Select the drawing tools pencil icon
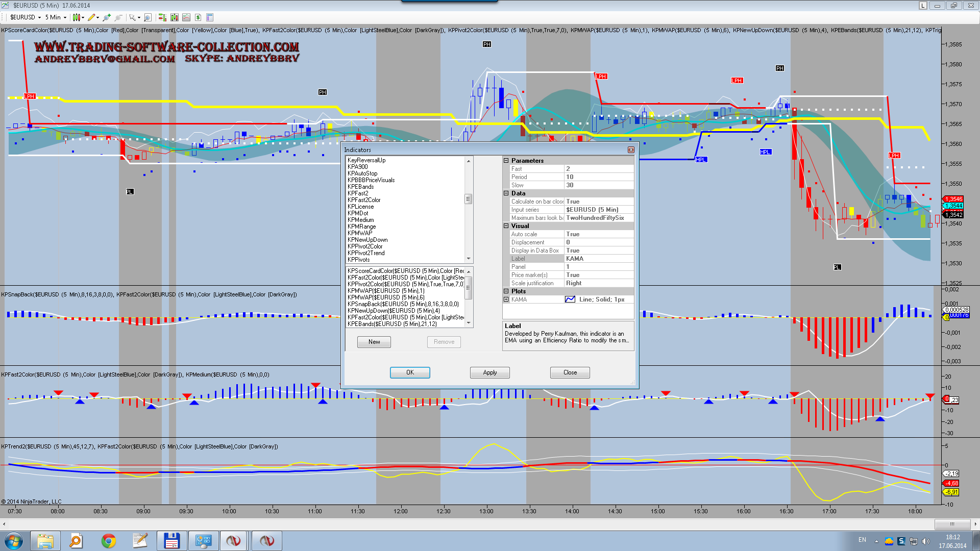Screen dimensions: 980x551 pos(91,17)
